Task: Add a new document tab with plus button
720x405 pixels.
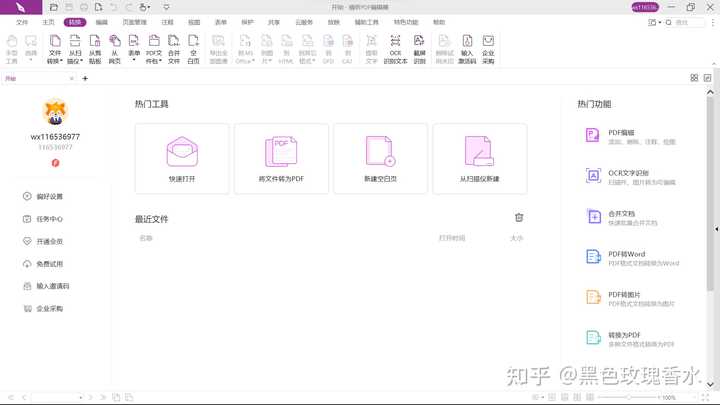Action: pyautogui.click(x=85, y=79)
